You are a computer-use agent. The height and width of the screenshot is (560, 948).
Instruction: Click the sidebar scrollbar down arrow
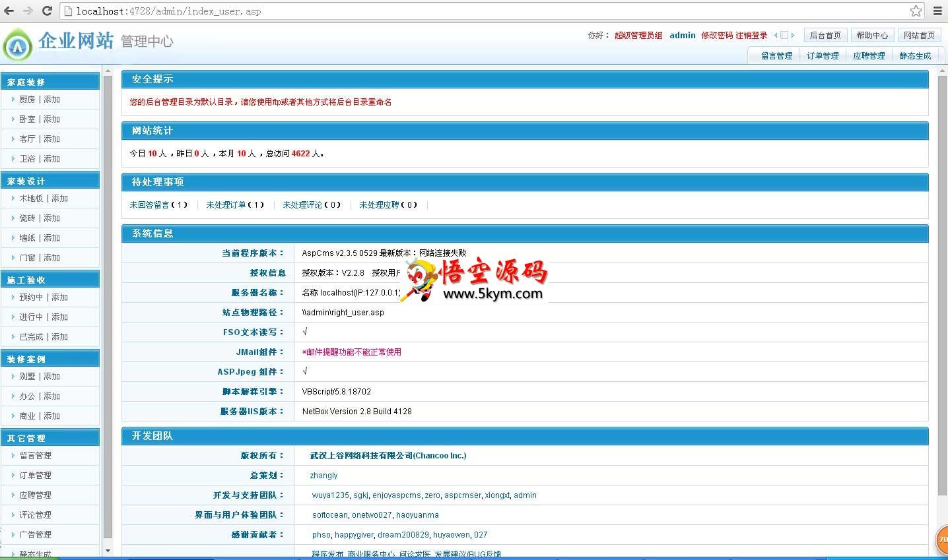(108, 550)
